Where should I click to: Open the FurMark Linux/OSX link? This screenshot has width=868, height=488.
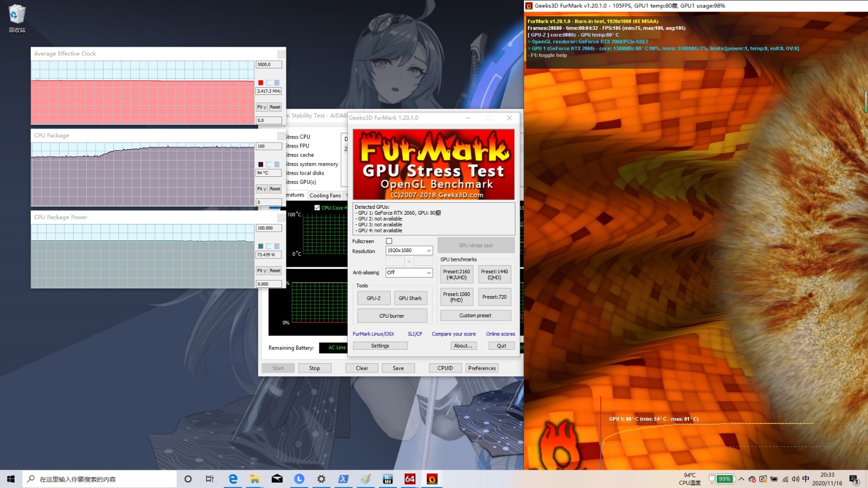pyautogui.click(x=373, y=334)
